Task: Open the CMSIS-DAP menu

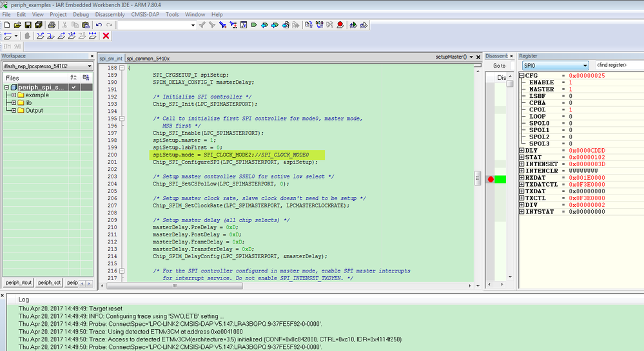Action: coord(145,14)
